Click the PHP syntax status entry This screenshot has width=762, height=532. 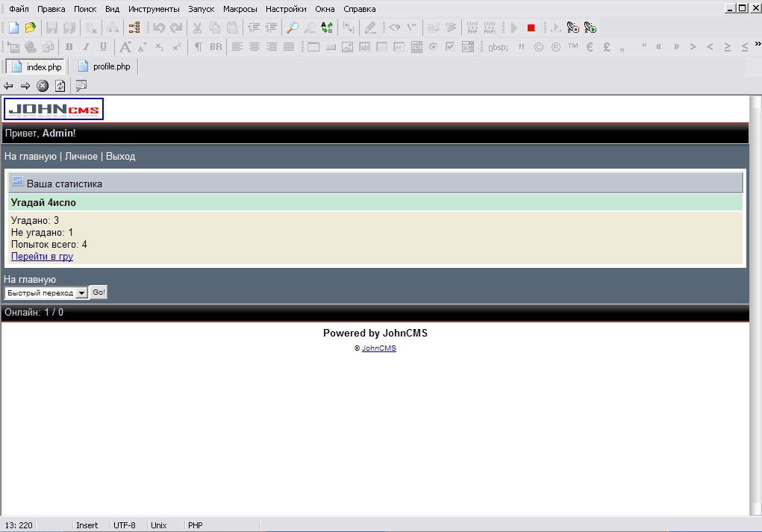[196, 525]
